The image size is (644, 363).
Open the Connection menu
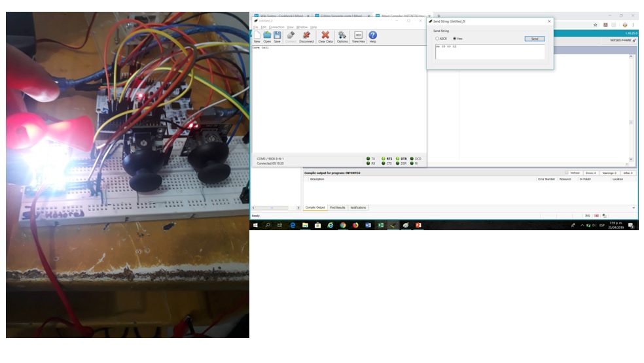pyautogui.click(x=277, y=27)
